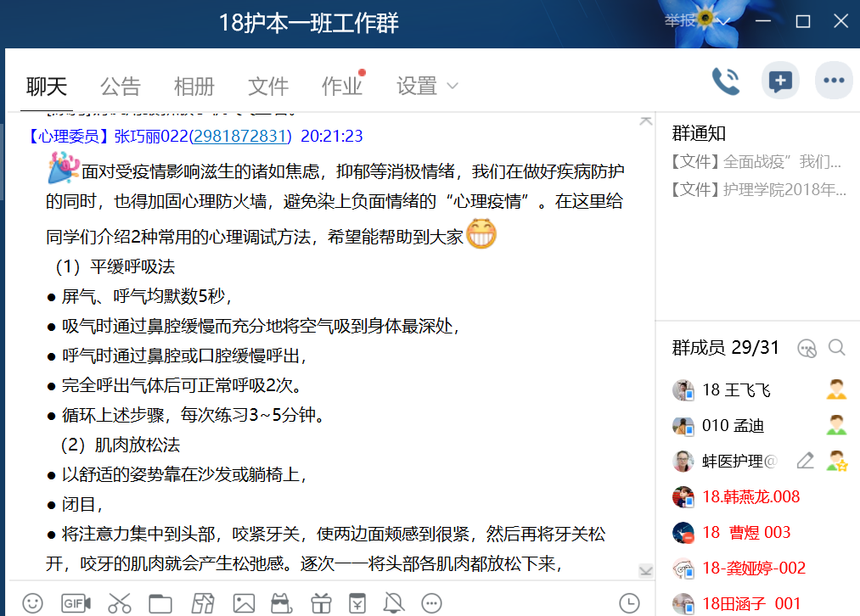Switch to the 公告 tab

click(120, 86)
